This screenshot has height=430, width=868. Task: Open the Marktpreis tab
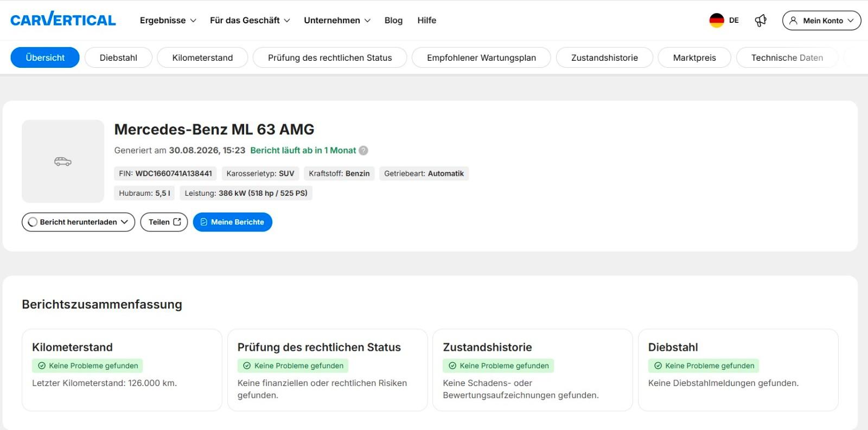coord(694,57)
